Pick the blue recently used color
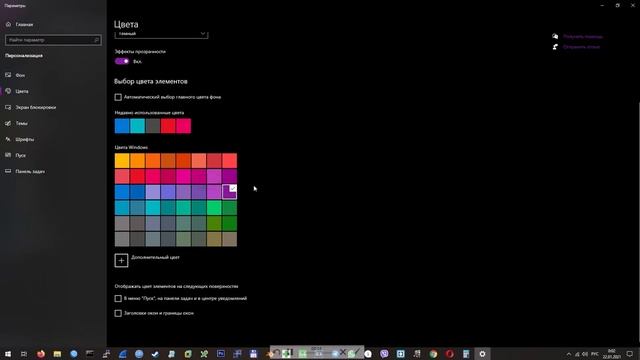The width and height of the screenshot is (640, 360). click(x=122, y=126)
